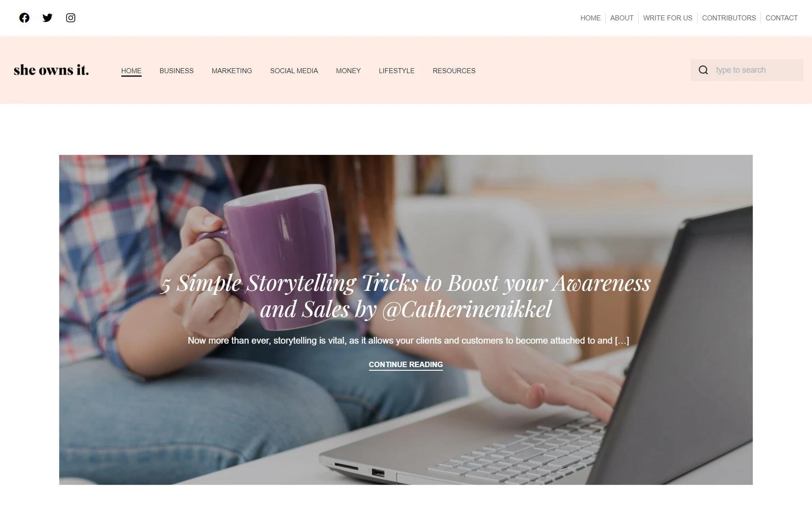Open the BUSINESS category menu
812x508 pixels.
tap(176, 71)
